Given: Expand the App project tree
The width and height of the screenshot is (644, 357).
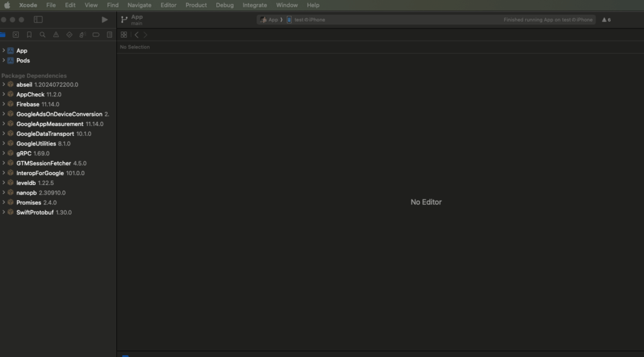Looking at the screenshot, I should point(3,50).
